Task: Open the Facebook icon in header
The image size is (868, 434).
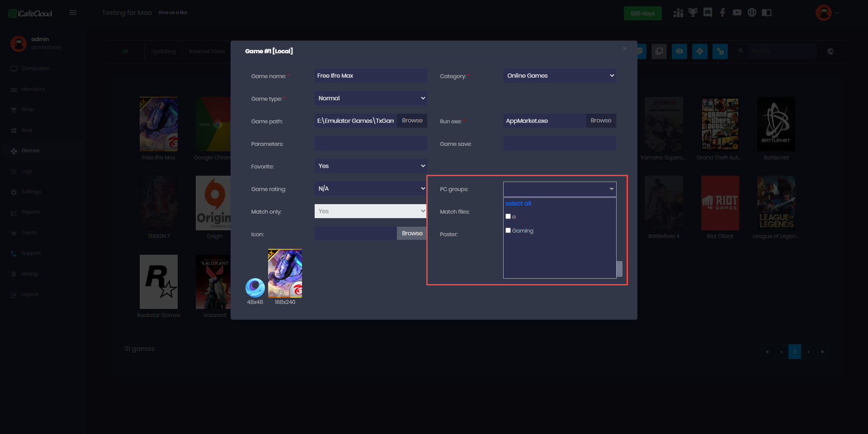Action: click(722, 13)
